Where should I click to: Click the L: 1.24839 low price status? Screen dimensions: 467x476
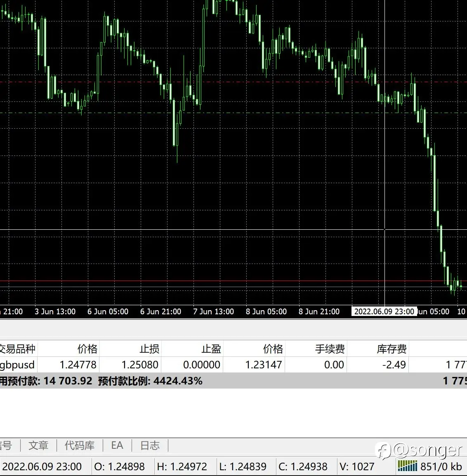tap(243, 466)
